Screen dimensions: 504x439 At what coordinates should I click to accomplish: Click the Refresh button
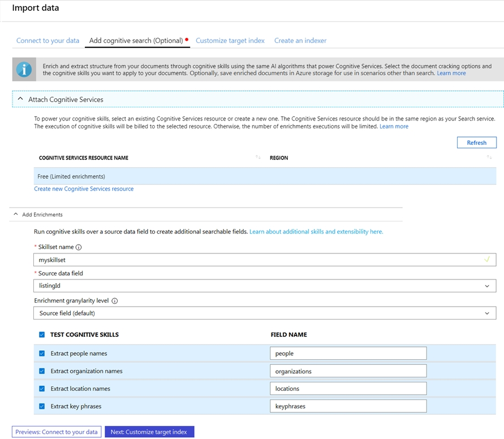pos(477,143)
